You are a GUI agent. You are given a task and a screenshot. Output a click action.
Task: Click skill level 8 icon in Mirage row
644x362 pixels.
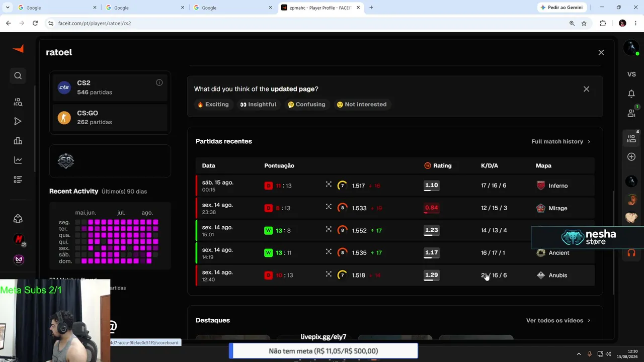pos(342,208)
